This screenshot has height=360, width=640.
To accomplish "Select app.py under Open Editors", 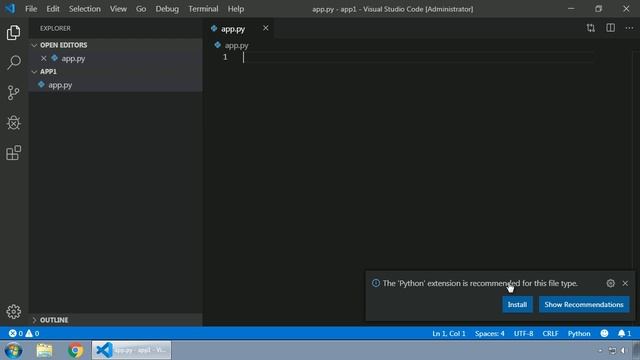I will 116,58.
